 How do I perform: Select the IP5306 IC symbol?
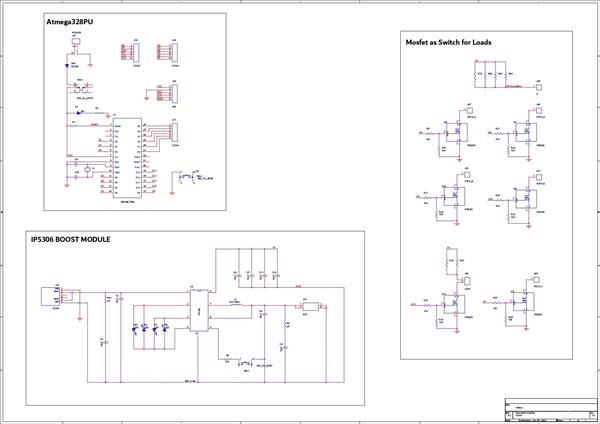199,310
